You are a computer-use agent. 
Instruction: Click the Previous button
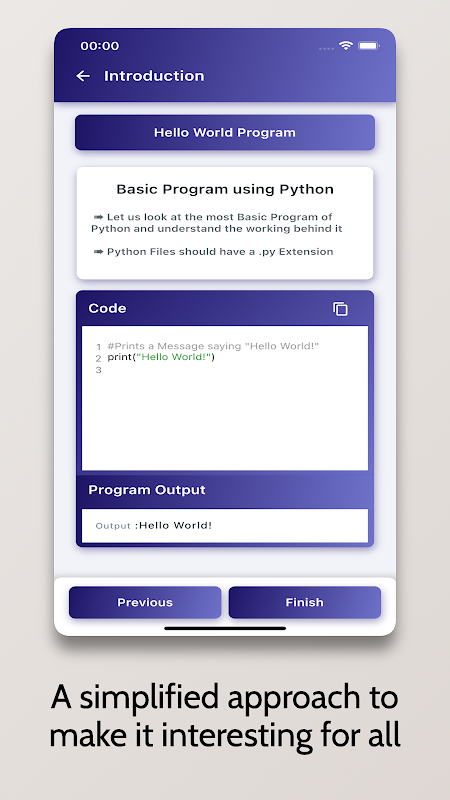coord(145,603)
